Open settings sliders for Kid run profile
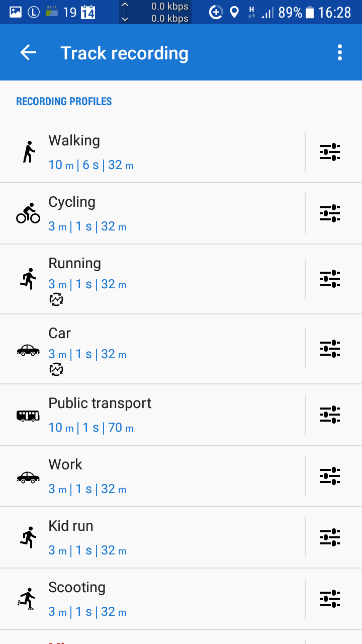The image size is (362, 644). (x=330, y=537)
